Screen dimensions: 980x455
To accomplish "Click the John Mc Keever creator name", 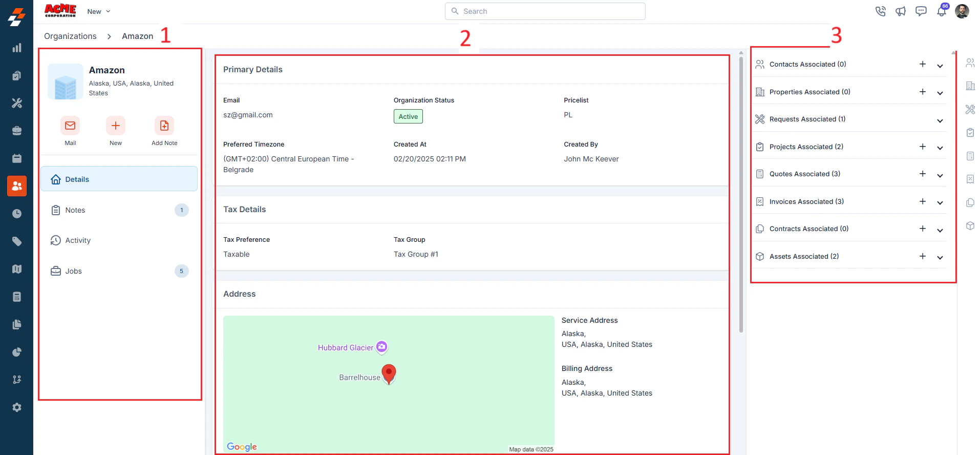I will [591, 159].
